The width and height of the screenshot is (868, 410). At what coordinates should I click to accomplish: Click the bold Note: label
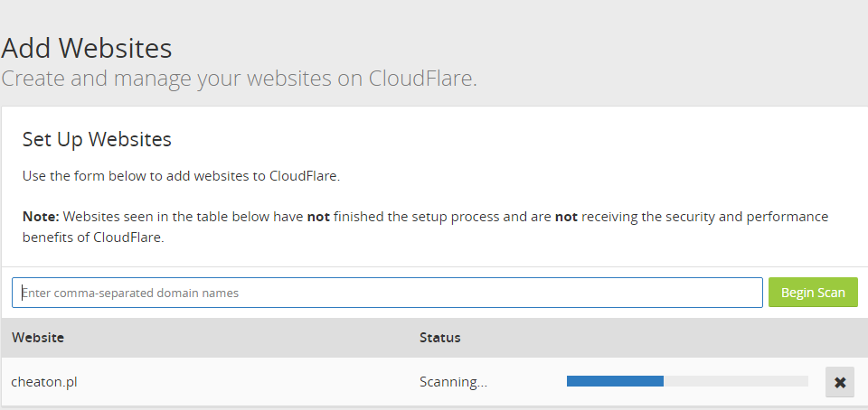[x=41, y=217]
